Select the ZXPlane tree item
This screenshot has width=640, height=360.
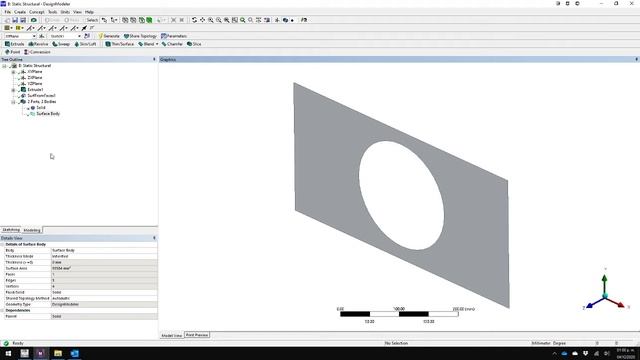click(x=35, y=78)
